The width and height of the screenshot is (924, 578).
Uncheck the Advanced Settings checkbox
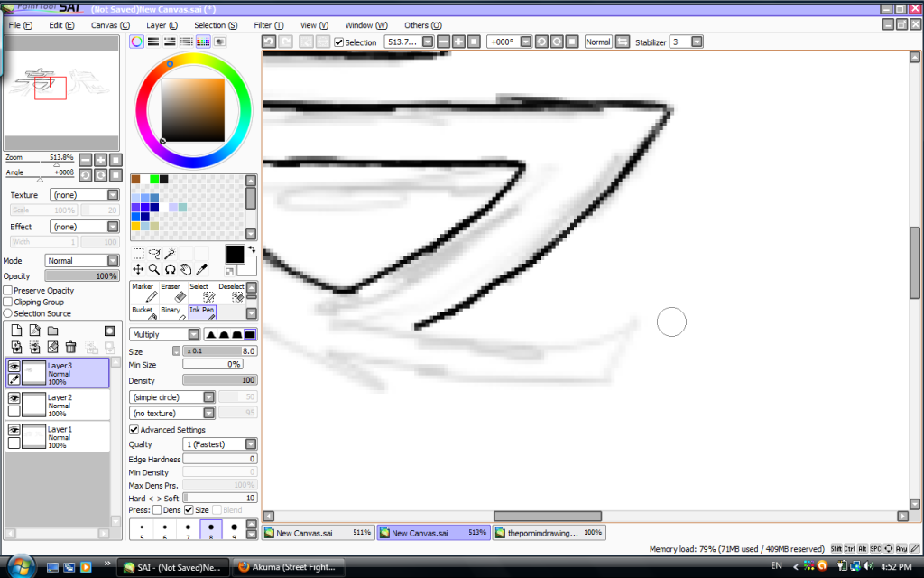click(x=134, y=430)
